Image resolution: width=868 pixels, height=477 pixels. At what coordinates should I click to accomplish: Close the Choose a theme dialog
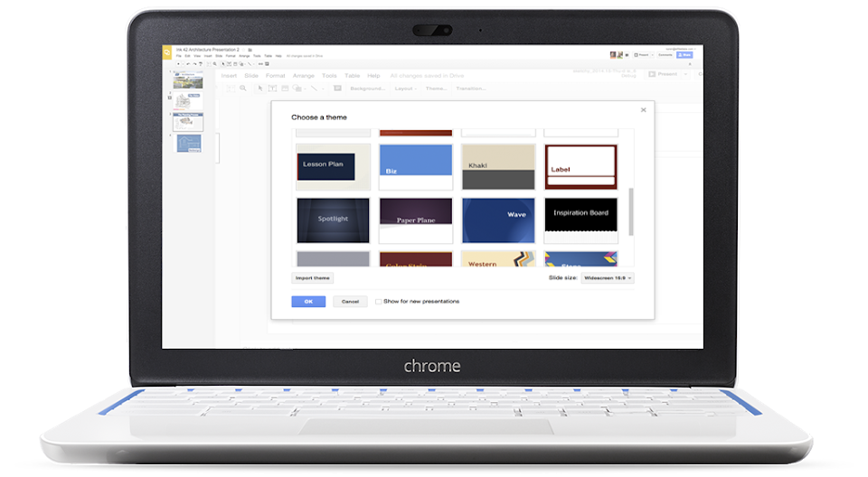[x=643, y=110]
